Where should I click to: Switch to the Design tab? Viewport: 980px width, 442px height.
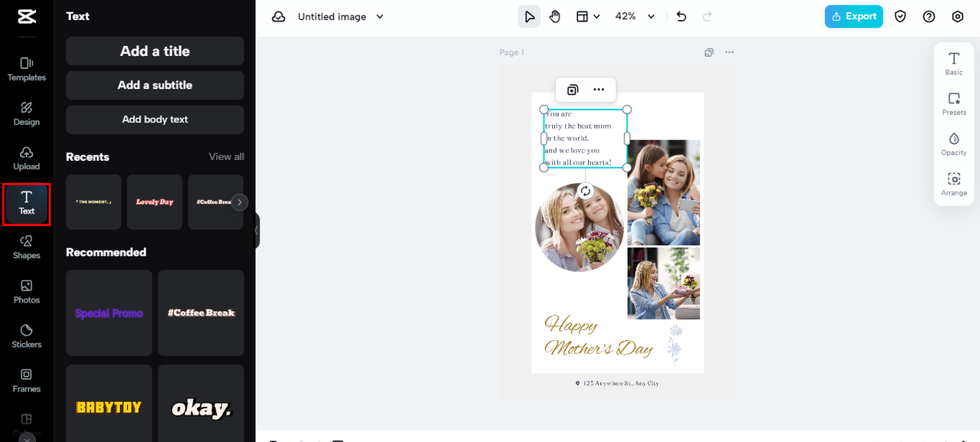click(27, 113)
